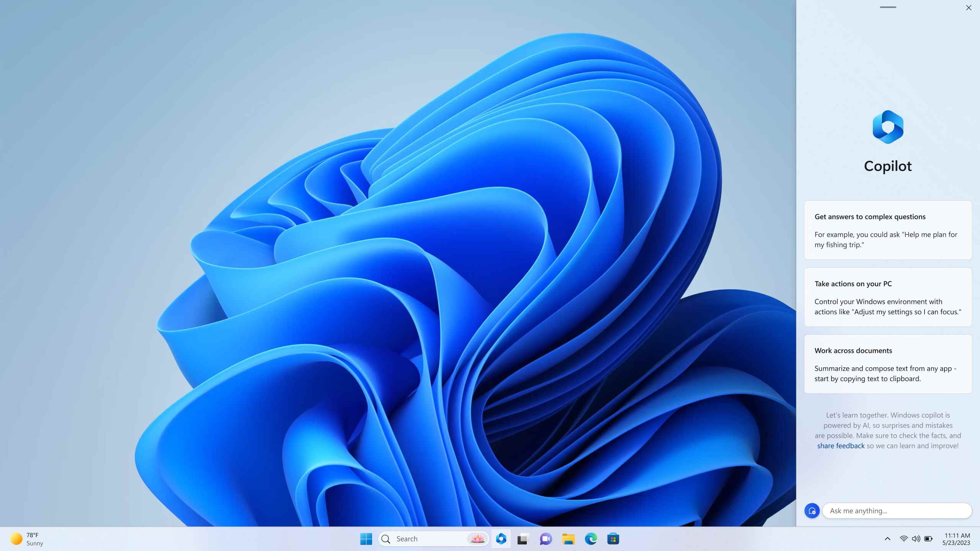Image resolution: width=980 pixels, height=551 pixels.
Task: Open the 'Work across documents' feature card
Action: click(887, 363)
